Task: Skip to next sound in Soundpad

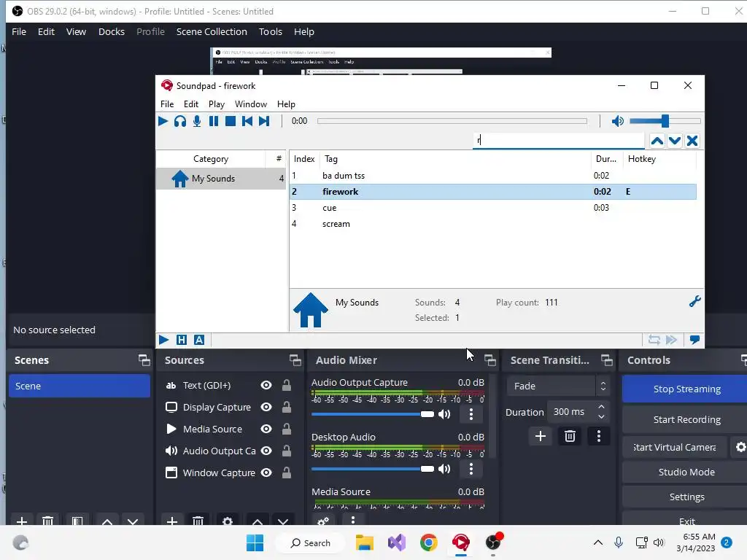Action: [x=264, y=121]
